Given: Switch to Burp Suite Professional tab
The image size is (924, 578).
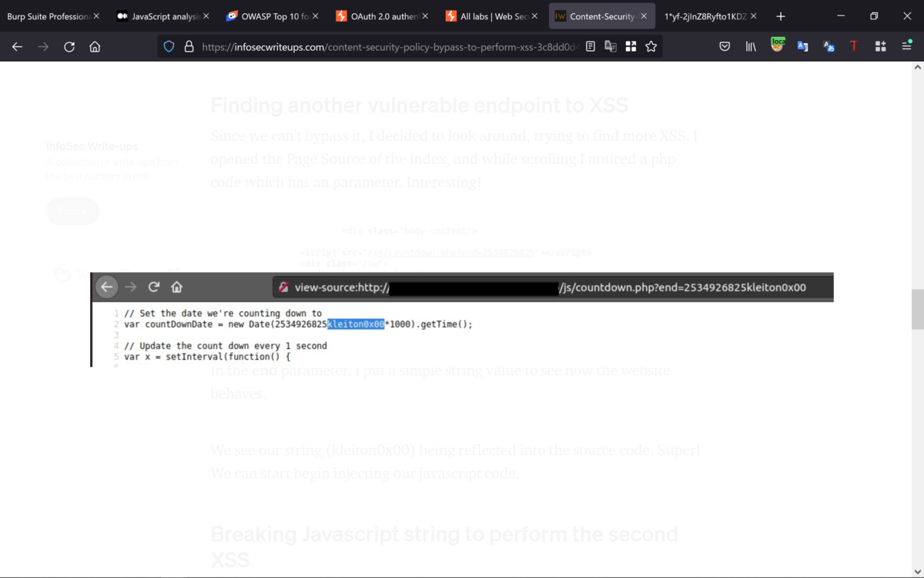Looking at the screenshot, I should pyautogui.click(x=49, y=16).
